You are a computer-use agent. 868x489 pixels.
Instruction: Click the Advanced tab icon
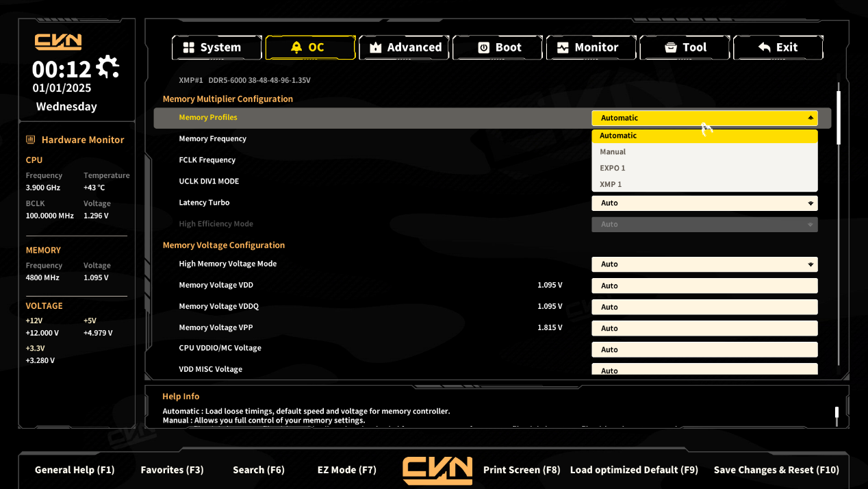[x=375, y=47]
